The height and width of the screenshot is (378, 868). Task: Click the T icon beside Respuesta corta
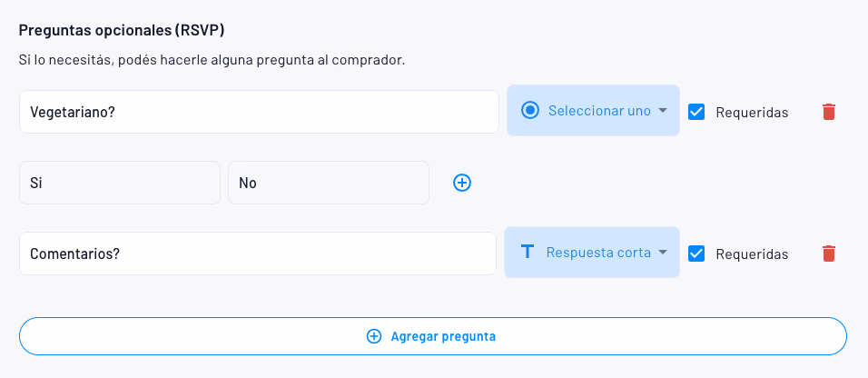click(527, 253)
